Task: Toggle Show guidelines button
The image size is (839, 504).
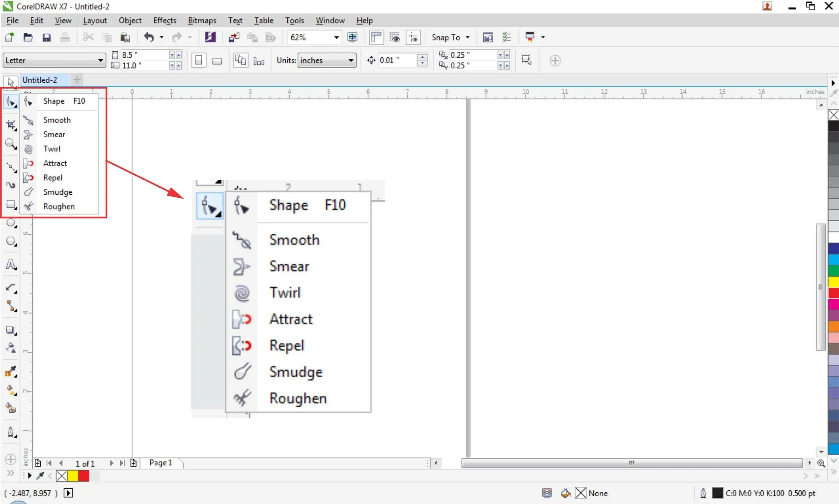Action: tap(413, 37)
